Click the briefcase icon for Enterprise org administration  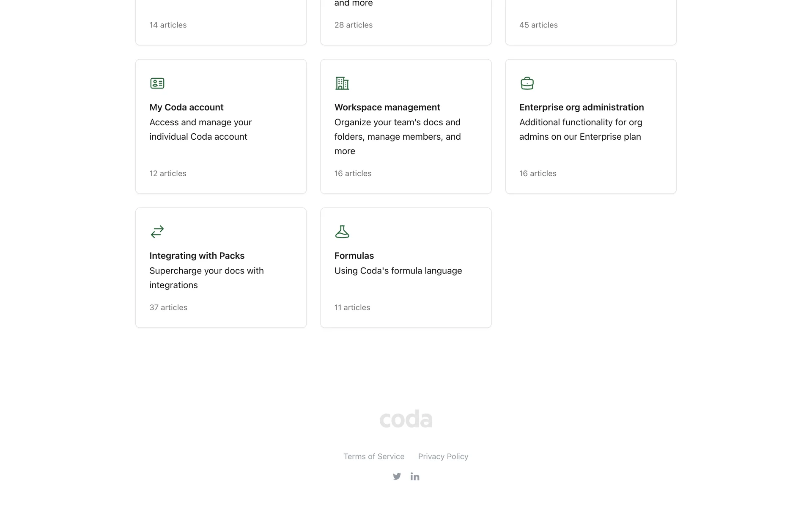pos(527,83)
